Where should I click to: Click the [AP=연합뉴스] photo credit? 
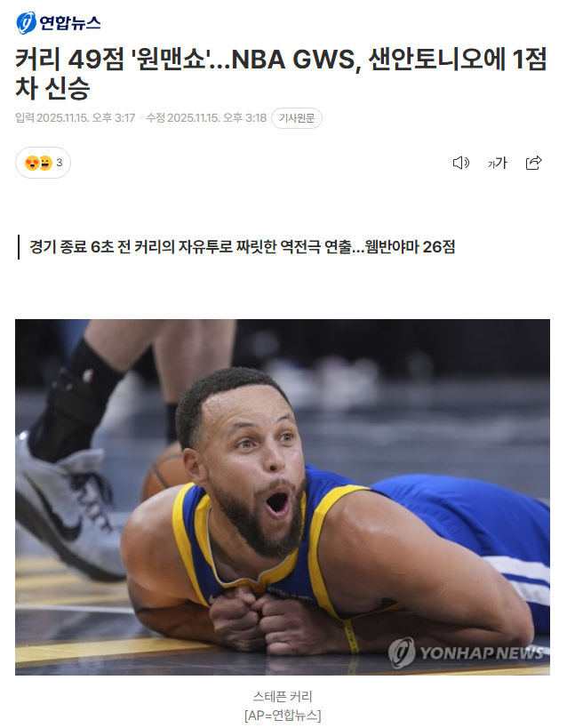283,716
